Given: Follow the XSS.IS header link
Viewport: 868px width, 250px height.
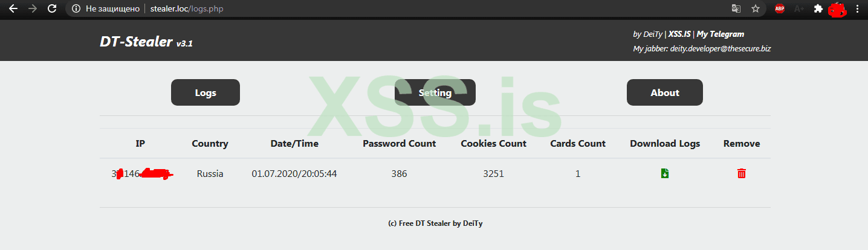Looking at the screenshot, I should [x=679, y=34].
